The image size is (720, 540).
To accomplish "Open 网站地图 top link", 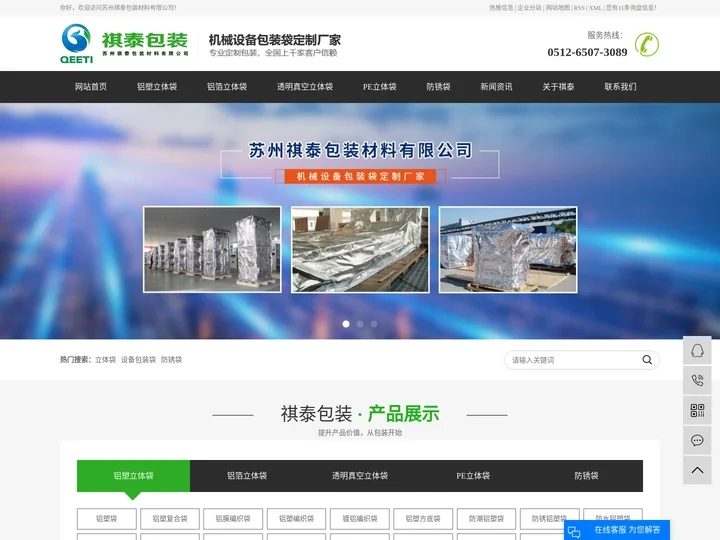I will point(558,8).
